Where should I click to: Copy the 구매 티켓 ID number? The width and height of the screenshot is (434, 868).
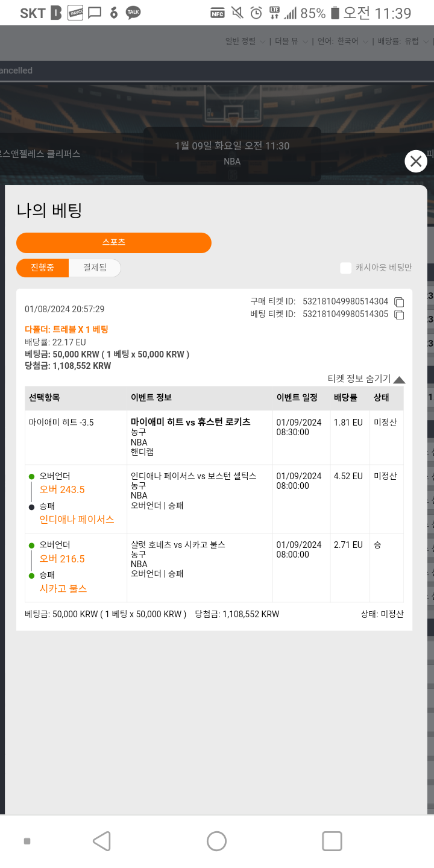coord(399,302)
